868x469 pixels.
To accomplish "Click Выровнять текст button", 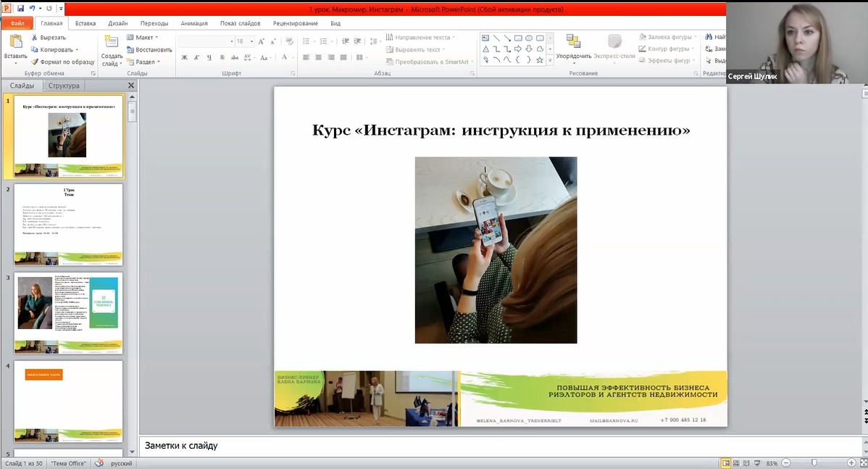I will coord(415,50).
